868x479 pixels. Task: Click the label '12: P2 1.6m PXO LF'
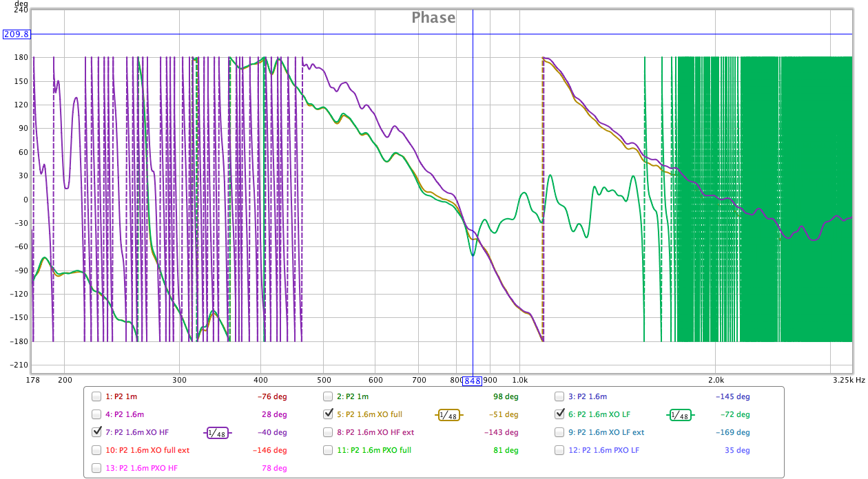pyautogui.click(x=603, y=450)
